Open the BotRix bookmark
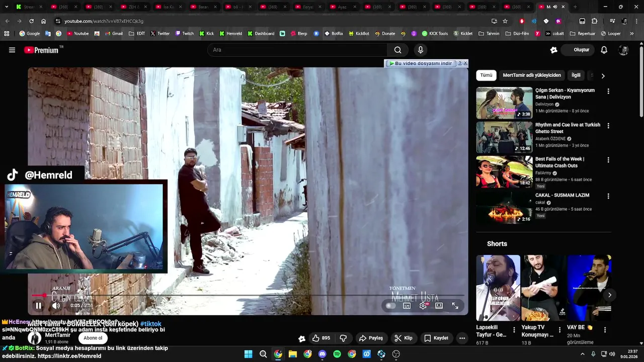This screenshot has height=362, width=644. tap(334, 34)
